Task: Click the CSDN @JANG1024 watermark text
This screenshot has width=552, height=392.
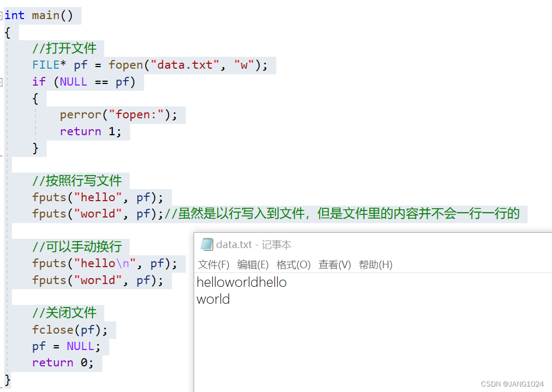Action: [x=513, y=384]
